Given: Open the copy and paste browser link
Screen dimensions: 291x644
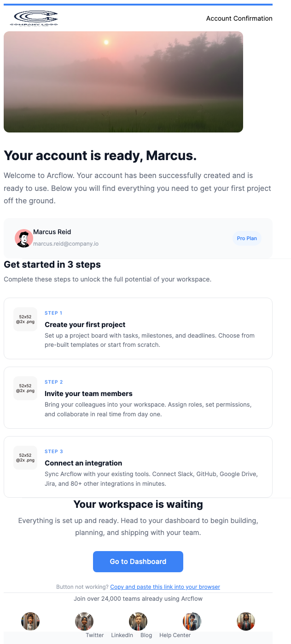Looking at the screenshot, I should (165, 587).
